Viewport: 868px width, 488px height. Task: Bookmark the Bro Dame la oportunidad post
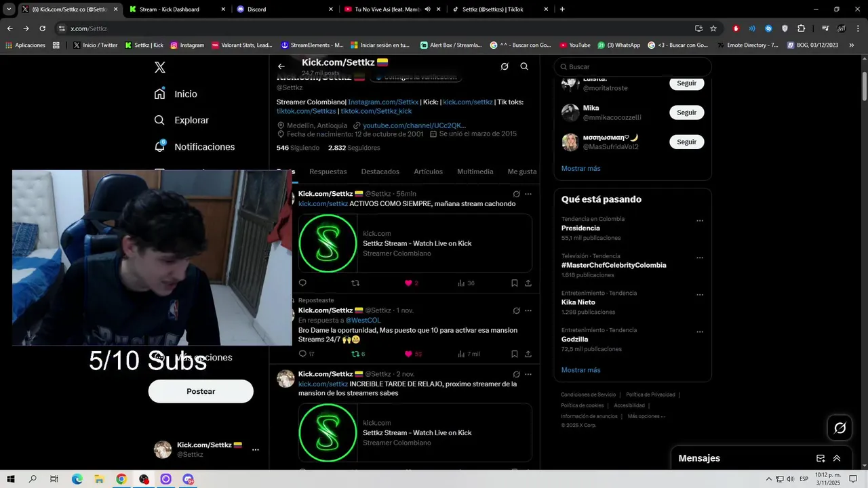[514, 354]
